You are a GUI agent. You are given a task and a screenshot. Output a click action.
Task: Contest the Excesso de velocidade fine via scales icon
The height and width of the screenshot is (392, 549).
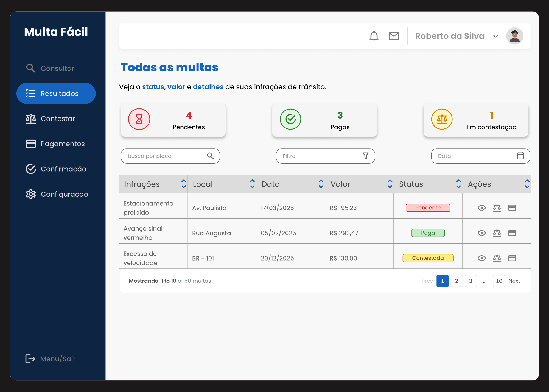coord(497,258)
